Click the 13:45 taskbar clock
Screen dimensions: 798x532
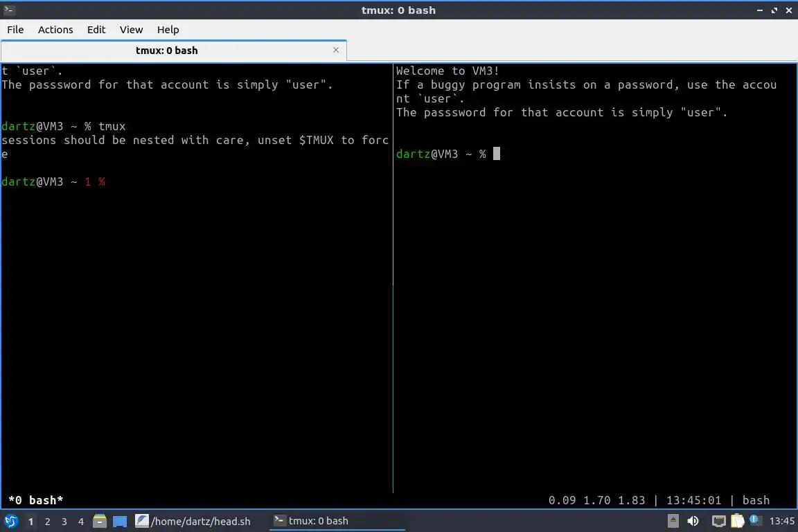(781, 521)
